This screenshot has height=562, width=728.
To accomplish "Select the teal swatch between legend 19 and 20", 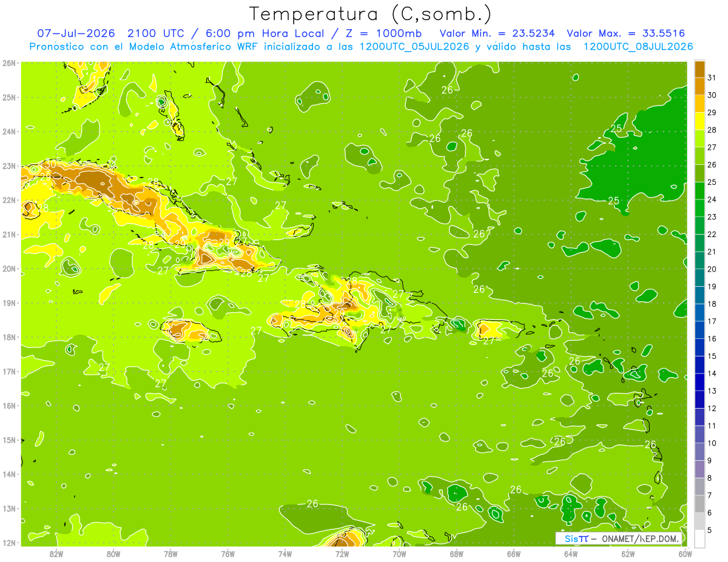I will click(x=700, y=277).
